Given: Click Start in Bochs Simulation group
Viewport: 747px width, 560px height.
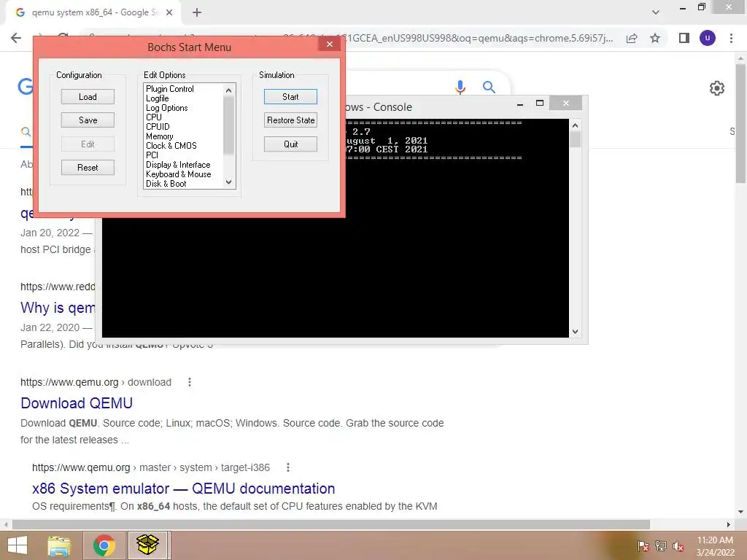Looking at the screenshot, I should [290, 97].
